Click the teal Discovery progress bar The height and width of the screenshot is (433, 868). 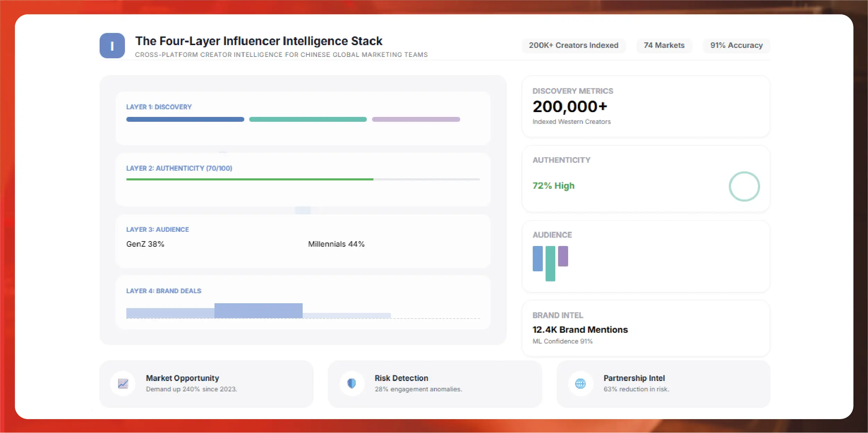[x=308, y=119]
